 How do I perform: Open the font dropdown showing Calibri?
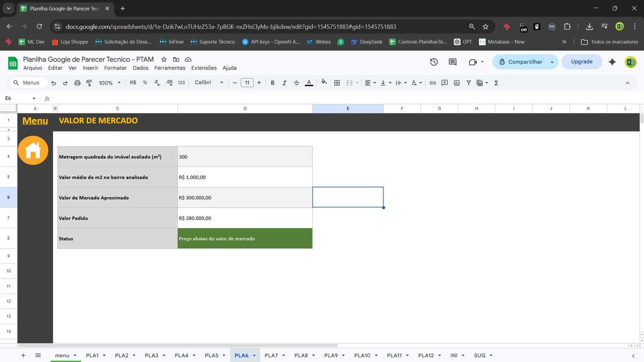click(x=208, y=82)
